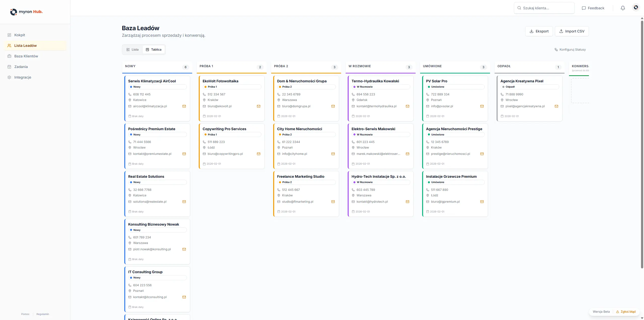This screenshot has width=644, height=320.
Task: Change Próba 1 status on EkoVolt Fotowoltaika
Action: pos(232,87)
